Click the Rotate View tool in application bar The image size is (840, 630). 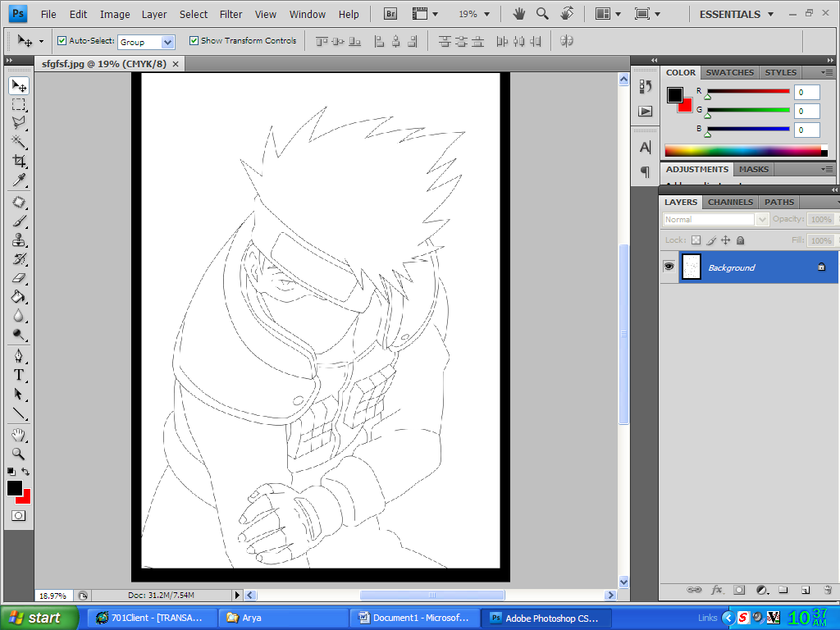(567, 14)
